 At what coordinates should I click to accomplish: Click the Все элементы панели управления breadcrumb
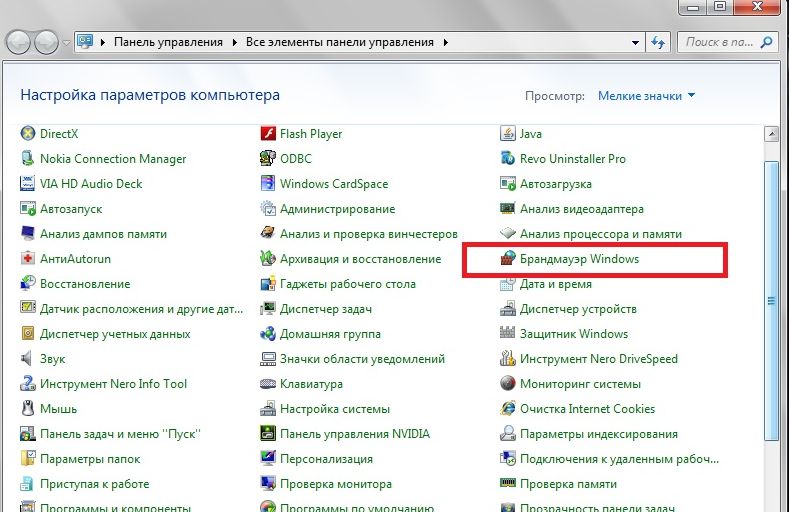[x=340, y=42]
